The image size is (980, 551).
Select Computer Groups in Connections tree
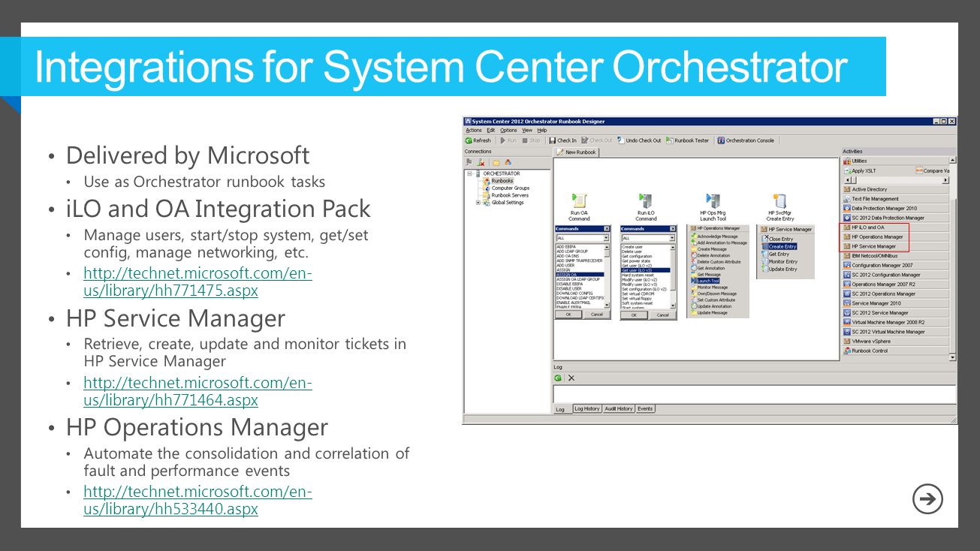[510, 188]
